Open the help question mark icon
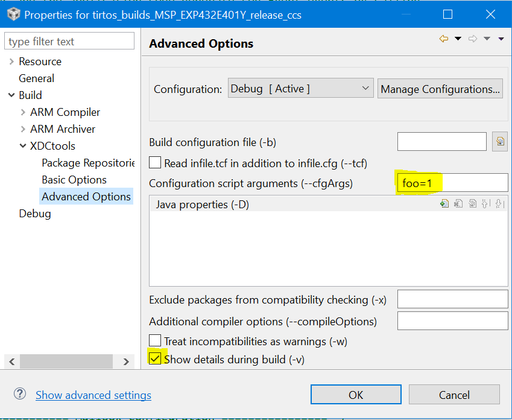The height and width of the screenshot is (420, 512). [x=20, y=395]
